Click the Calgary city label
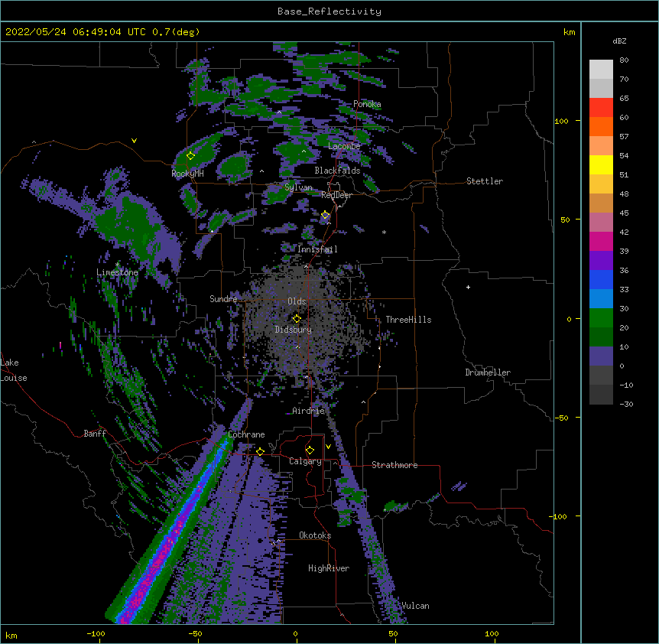 pyautogui.click(x=305, y=461)
